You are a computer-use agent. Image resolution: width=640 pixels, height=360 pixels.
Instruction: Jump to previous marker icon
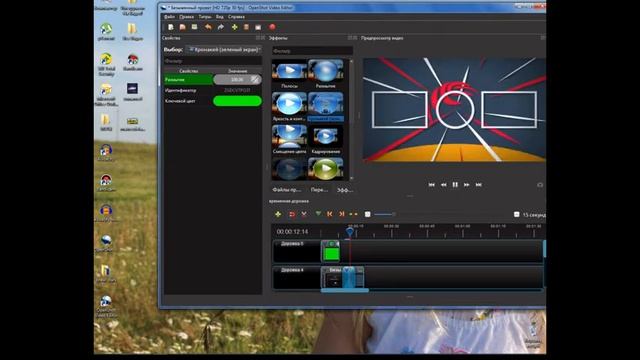[x=330, y=214]
